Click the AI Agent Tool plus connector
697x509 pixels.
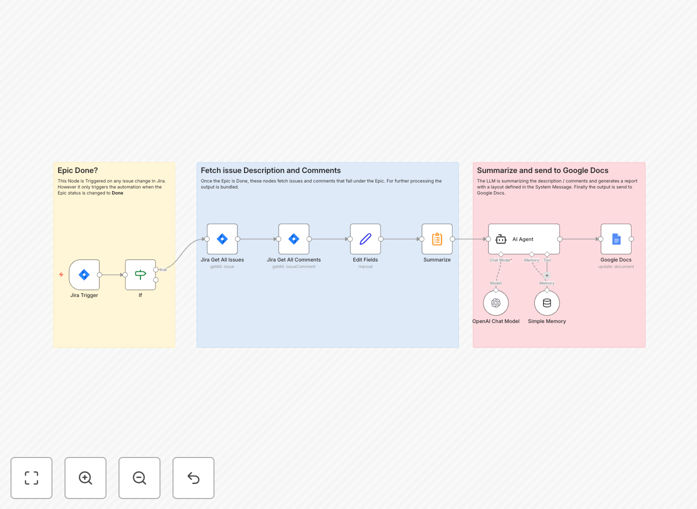[x=547, y=276]
